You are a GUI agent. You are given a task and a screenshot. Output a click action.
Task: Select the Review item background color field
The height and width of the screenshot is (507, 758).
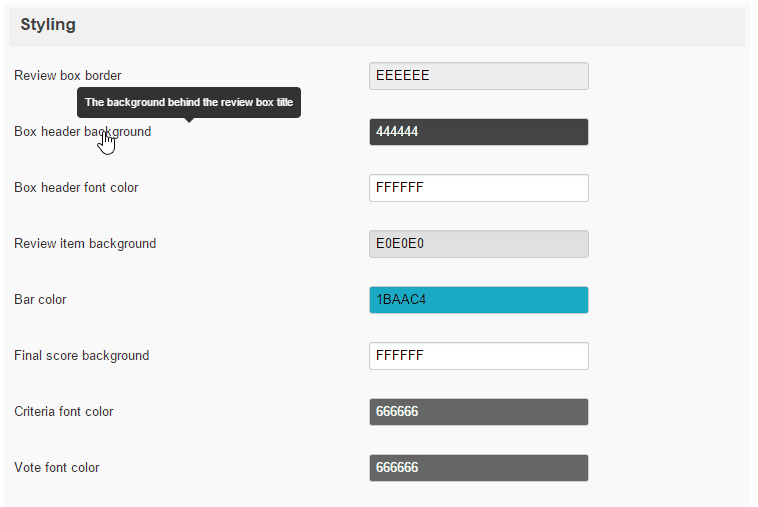[x=478, y=244]
